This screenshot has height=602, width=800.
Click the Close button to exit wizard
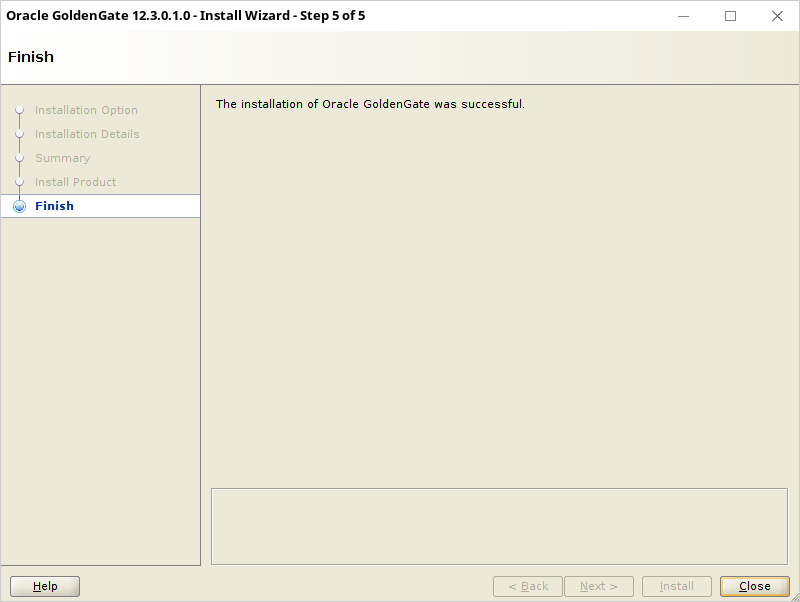click(x=755, y=586)
